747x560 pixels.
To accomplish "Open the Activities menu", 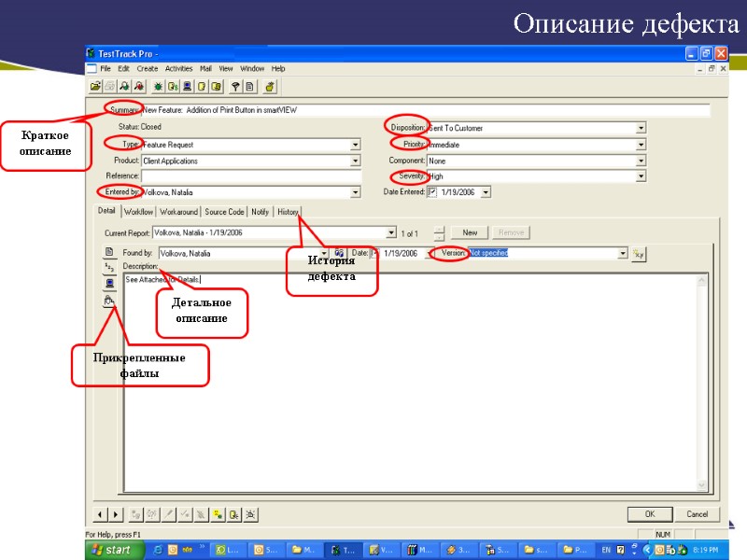I will [x=178, y=68].
